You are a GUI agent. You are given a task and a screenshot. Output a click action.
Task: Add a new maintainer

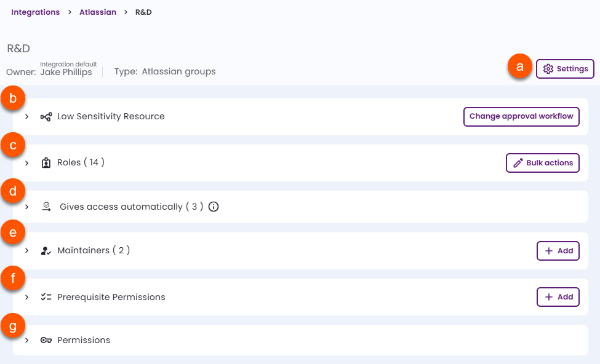pyautogui.click(x=558, y=250)
